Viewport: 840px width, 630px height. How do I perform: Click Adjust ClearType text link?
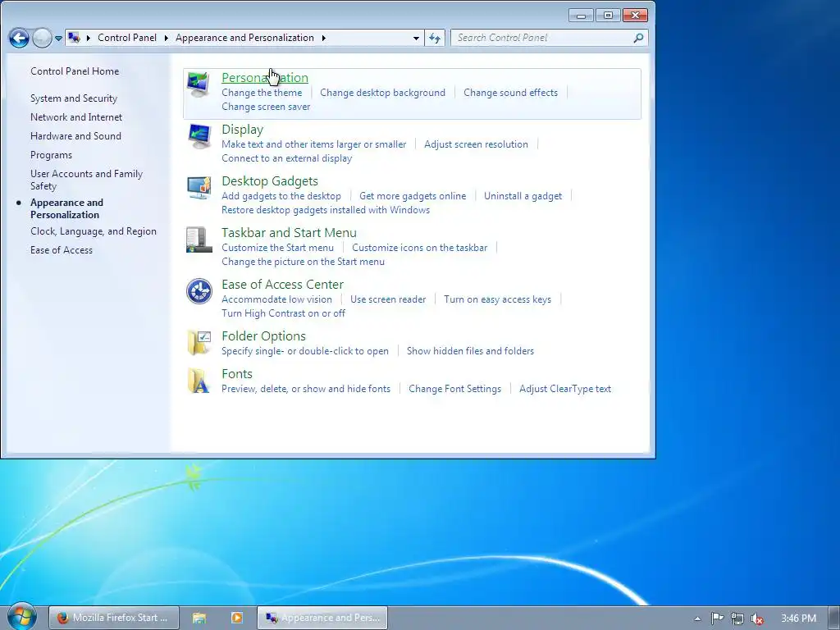pos(565,389)
